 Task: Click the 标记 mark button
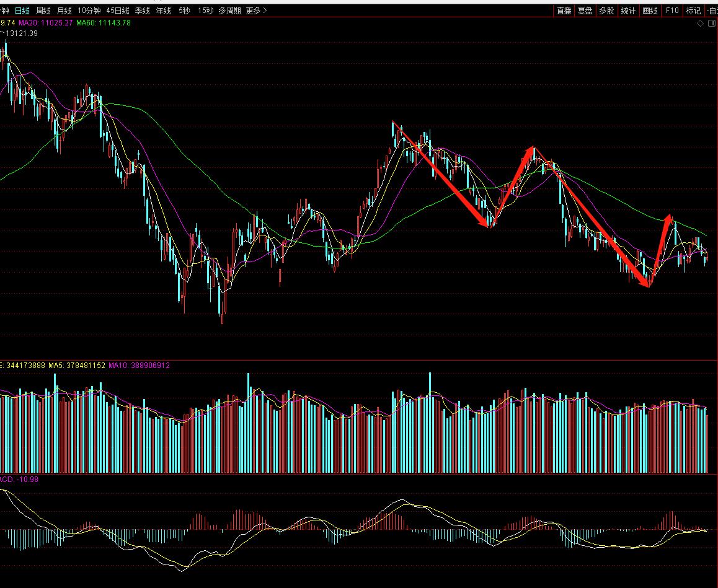pos(693,11)
